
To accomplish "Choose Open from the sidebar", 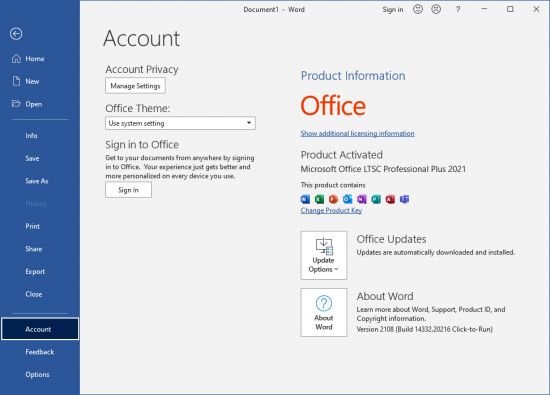I will click(34, 104).
